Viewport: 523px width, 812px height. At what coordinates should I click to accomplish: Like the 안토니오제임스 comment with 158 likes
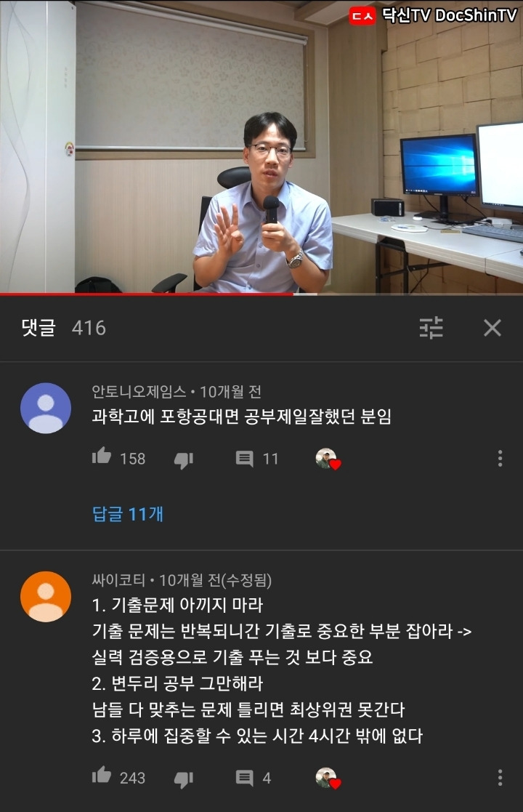pyautogui.click(x=102, y=457)
